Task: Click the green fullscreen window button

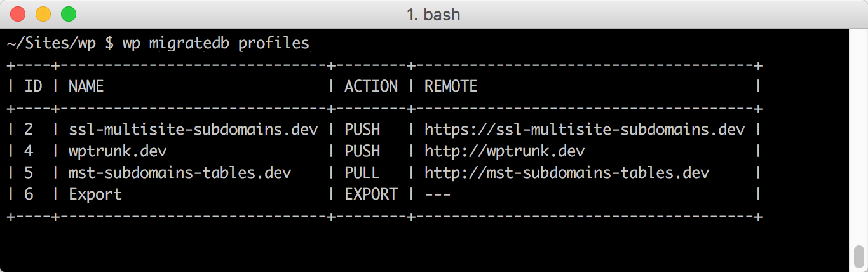Action: coord(69,13)
